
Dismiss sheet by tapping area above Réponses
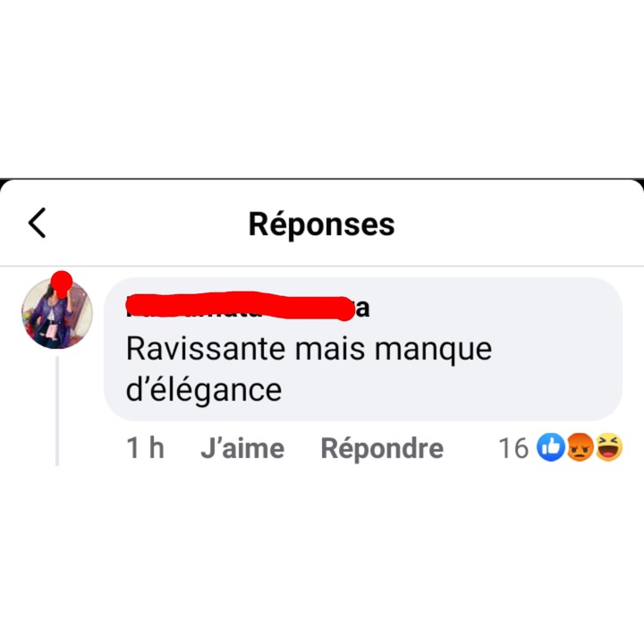click(x=322, y=89)
